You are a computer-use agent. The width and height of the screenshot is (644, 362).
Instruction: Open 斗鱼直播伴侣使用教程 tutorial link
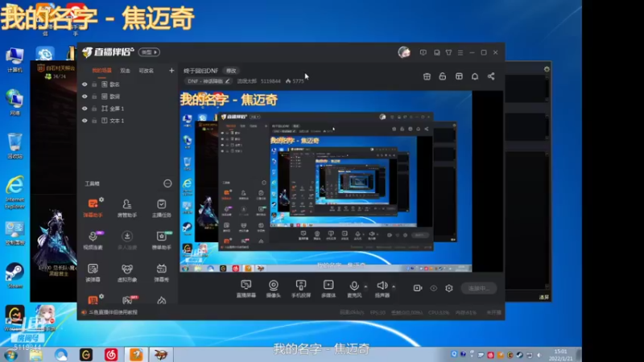[113, 312]
